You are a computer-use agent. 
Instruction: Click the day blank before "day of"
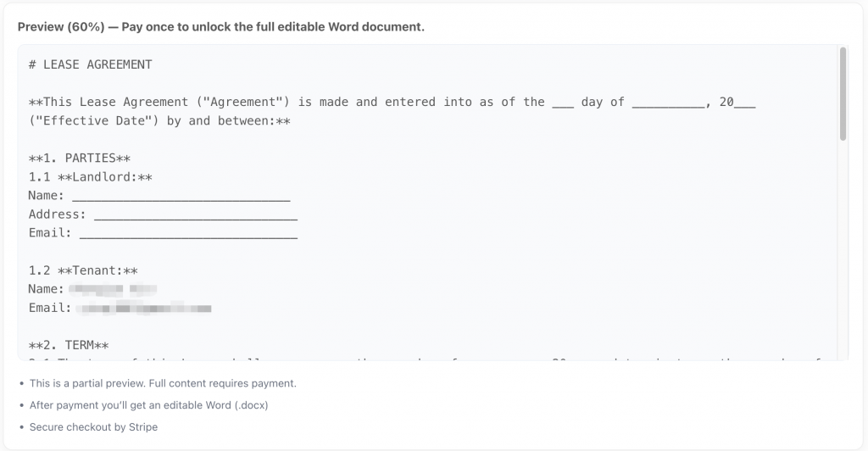562,102
